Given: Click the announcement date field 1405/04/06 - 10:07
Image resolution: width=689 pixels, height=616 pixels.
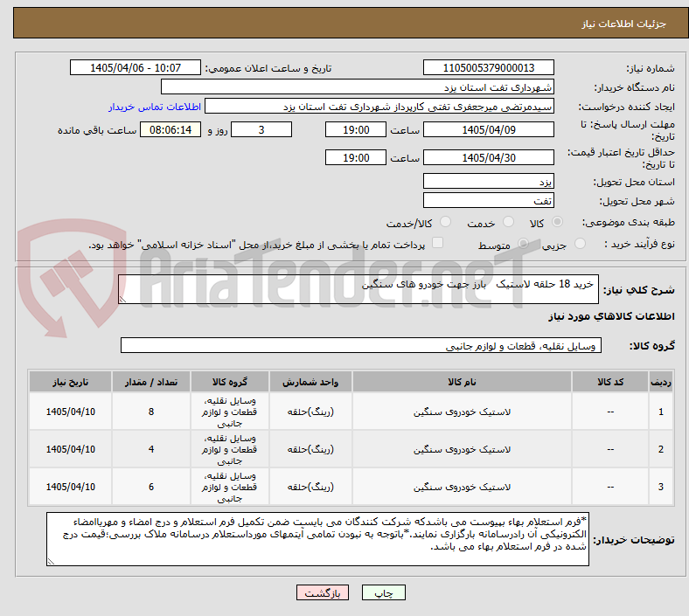Looking at the screenshot, I should [x=136, y=67].
